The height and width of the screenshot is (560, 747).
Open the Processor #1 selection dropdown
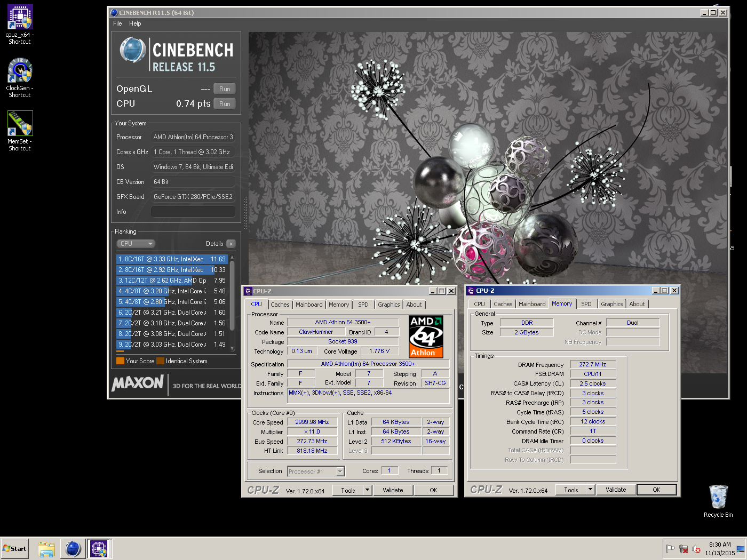[316, 471]
